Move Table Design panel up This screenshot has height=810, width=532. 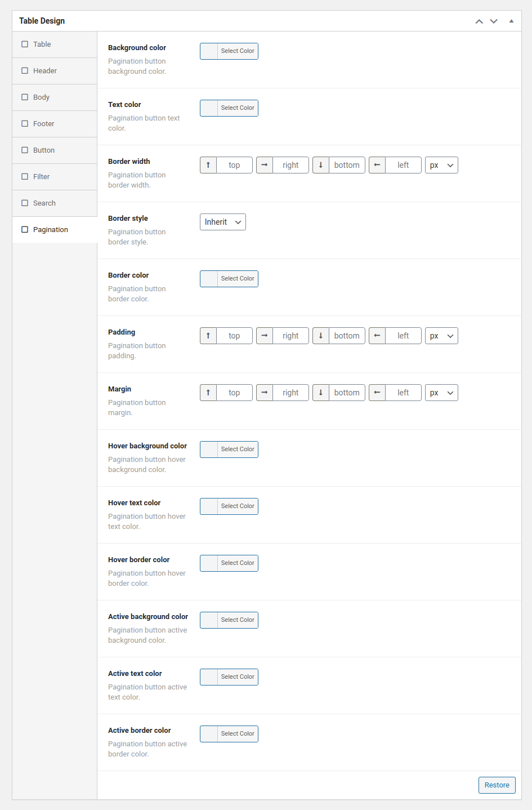(479, 21)
